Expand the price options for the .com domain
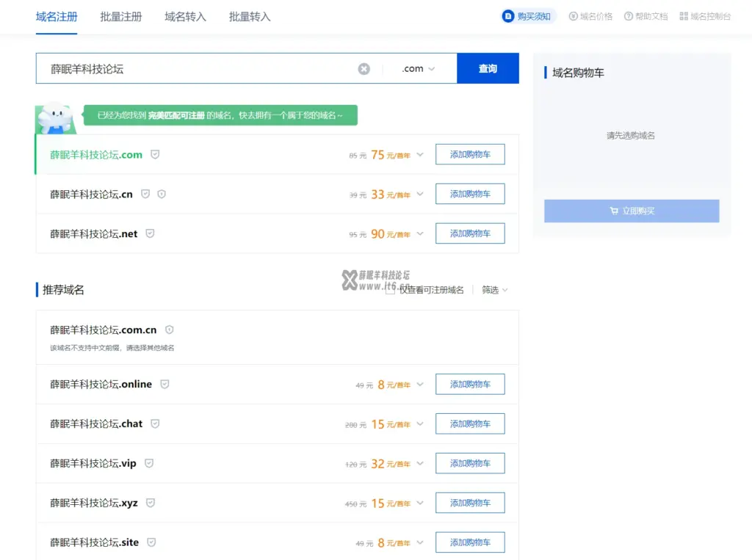The height and width of the screenshot is (560, 752). (x=420, y=154)
